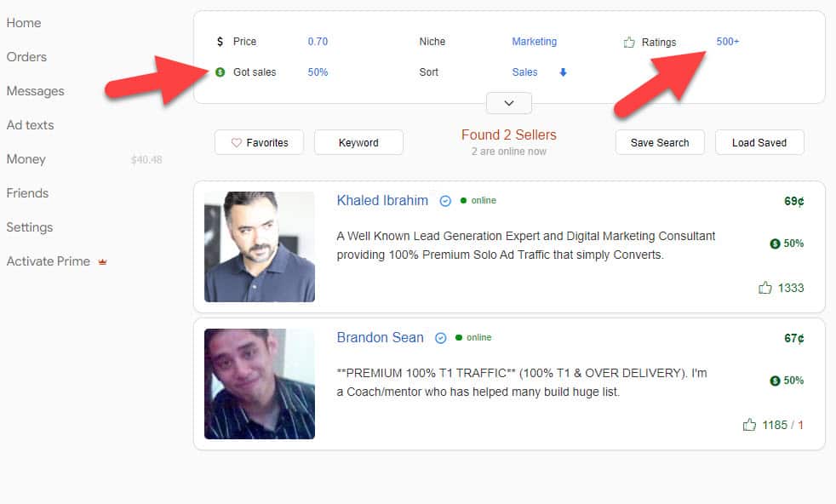836x504 pixels.
Task: Click the Ratings thumbs-up icon in filters
Action: click(x=629, y=42)
